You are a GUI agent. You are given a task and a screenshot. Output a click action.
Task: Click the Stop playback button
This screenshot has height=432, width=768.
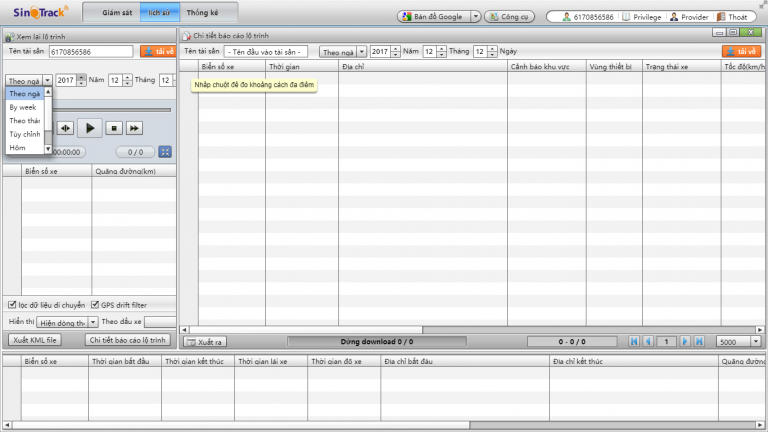[113, 128]
